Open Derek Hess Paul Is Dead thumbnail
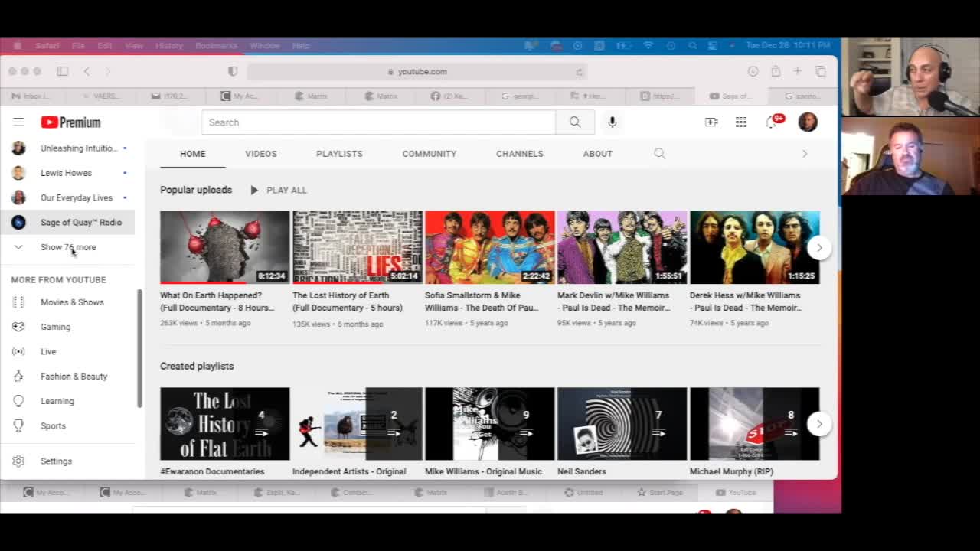The image size is (980, 551). pyautogui.click(x=755, y=248)
